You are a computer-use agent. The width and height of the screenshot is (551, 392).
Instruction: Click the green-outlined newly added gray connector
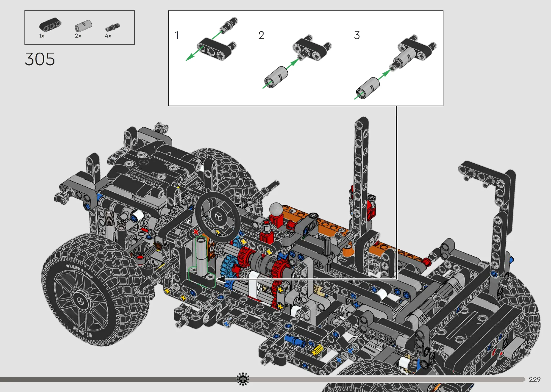click(x=201, y=256)
